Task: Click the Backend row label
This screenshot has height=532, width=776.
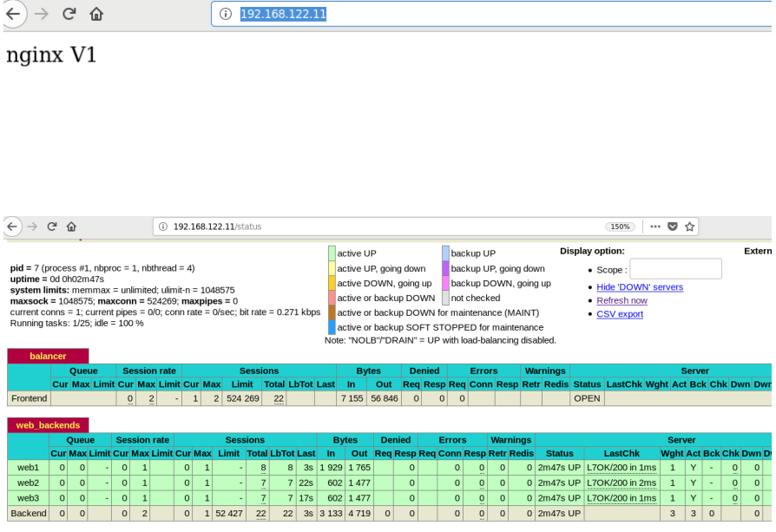Action: click(29, 513)
